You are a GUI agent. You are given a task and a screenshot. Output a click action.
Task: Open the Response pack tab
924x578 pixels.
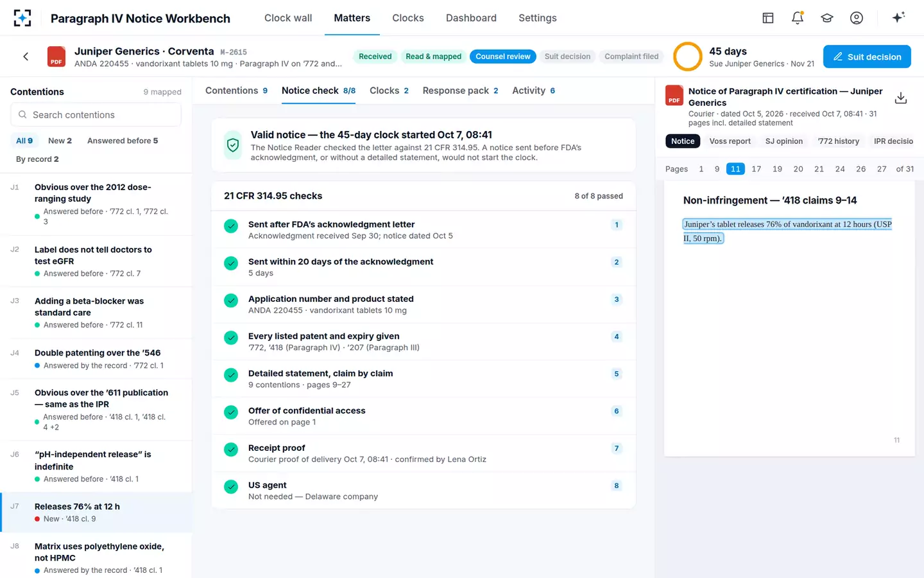(460, 91)
